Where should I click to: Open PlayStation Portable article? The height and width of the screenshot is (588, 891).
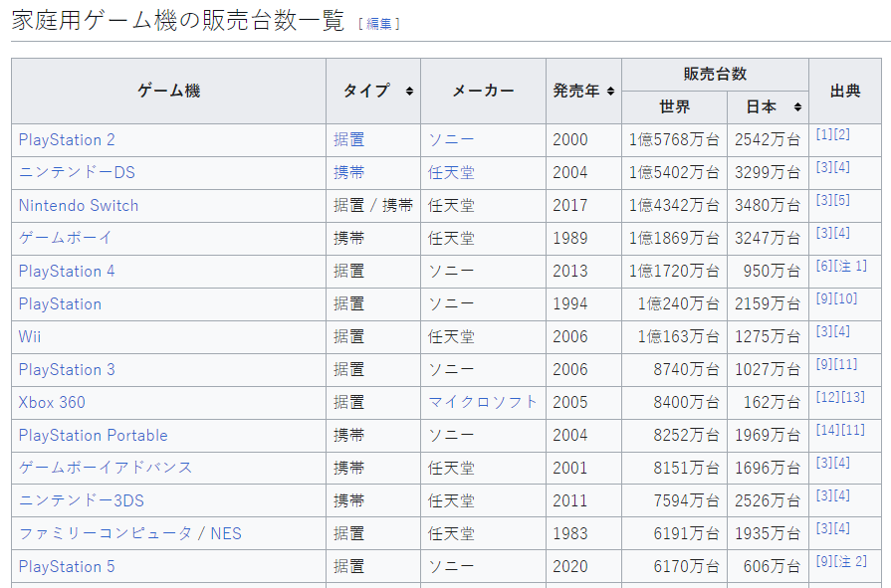pos(93,436)
